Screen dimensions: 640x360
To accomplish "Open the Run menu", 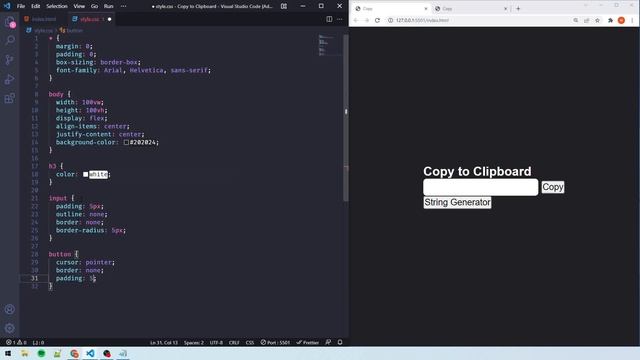I will tap(109, 6).
